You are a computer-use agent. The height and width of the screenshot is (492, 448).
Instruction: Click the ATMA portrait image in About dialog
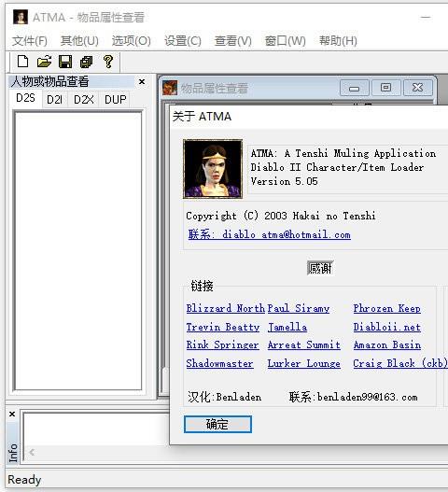click(213, 169)
